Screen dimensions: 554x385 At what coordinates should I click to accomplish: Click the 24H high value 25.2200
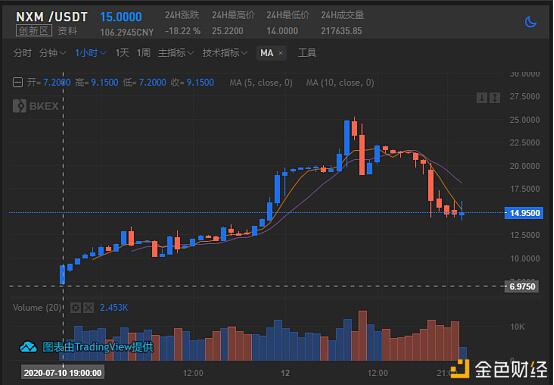tap(228, 31)
